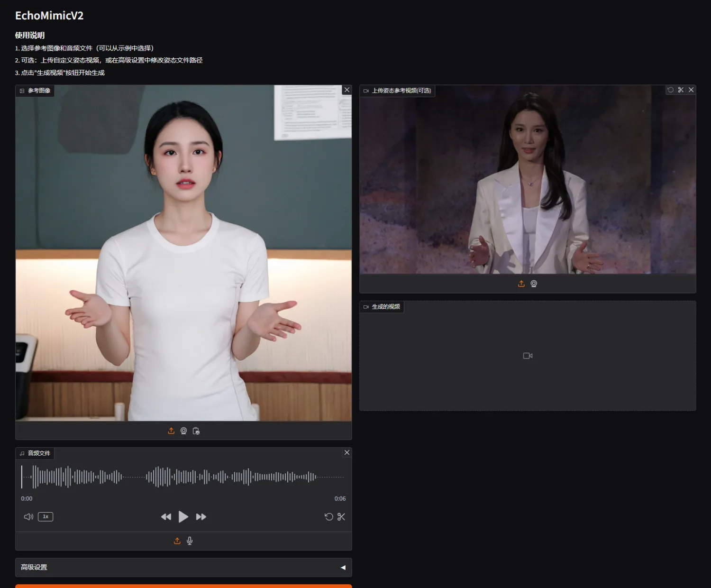This screenshot has height=588, width=711.
Task: Change playback speed from 1x
Action: point(46,516)
